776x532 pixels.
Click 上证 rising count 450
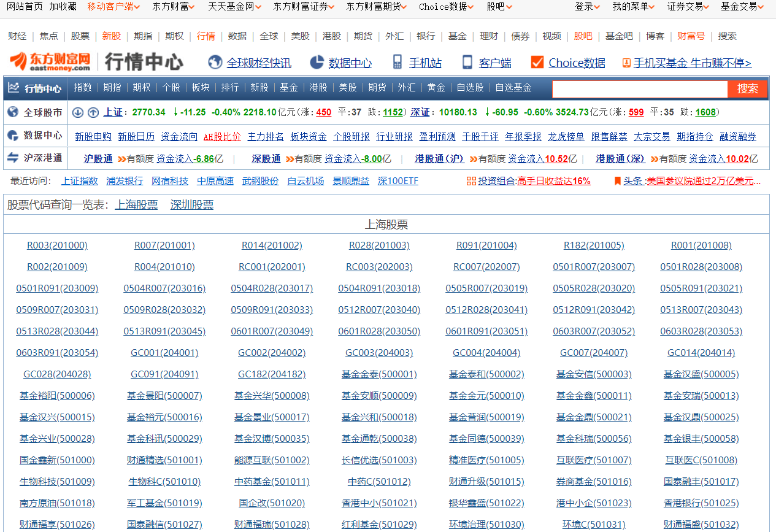(x=324, y=112)
